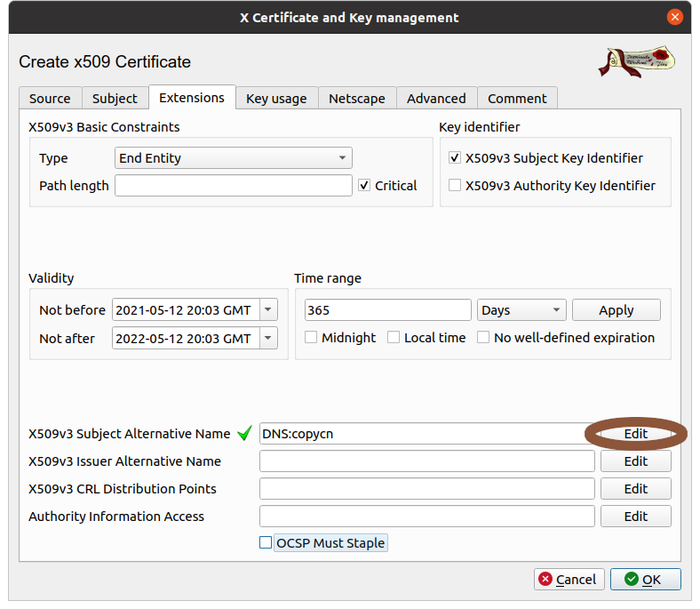
Task: Open the Netscape tab
Action: point(357,99)
